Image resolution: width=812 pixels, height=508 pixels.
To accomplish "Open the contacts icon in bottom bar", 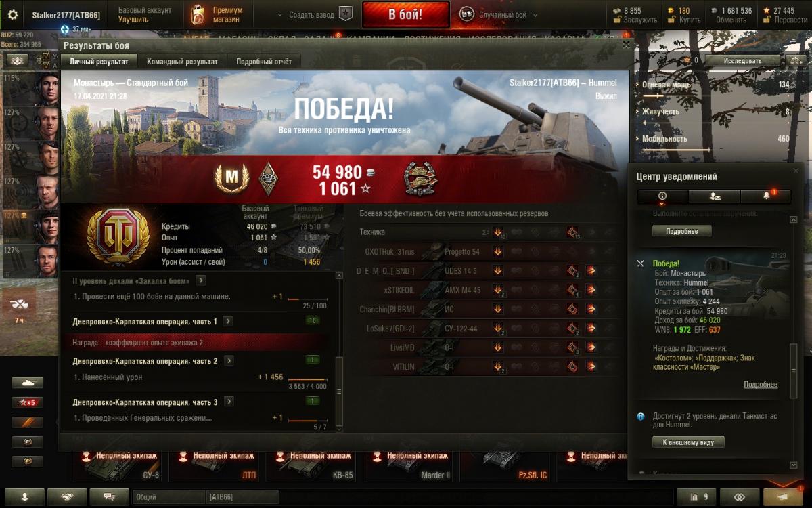I will pos(25,496).
